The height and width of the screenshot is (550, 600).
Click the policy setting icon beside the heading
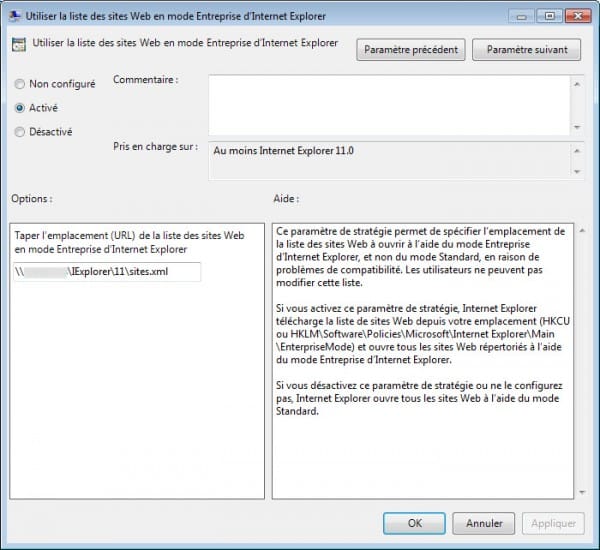point(19,45)
